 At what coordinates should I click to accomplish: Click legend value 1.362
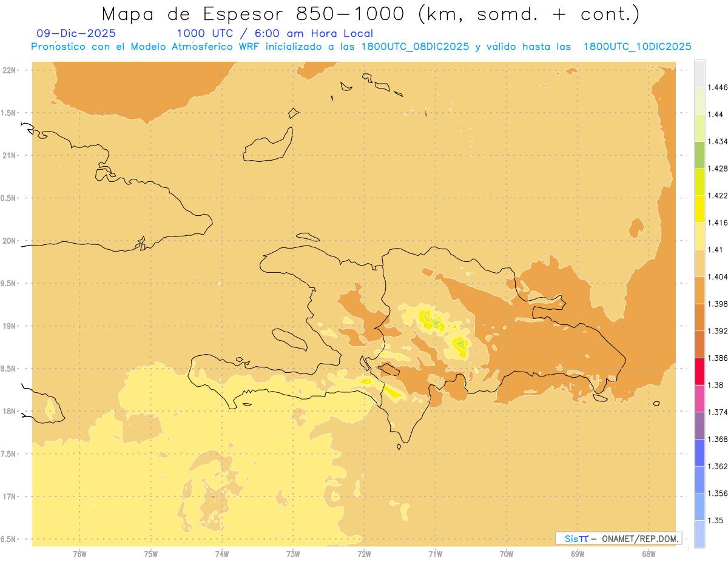tap(717, 466)
